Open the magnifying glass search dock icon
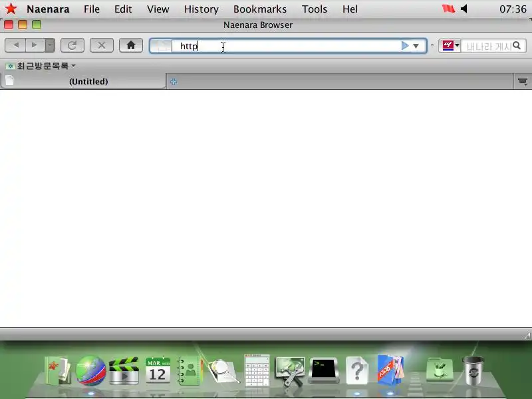This screenshot has height=399, width=532. click(x=223, y=371)
